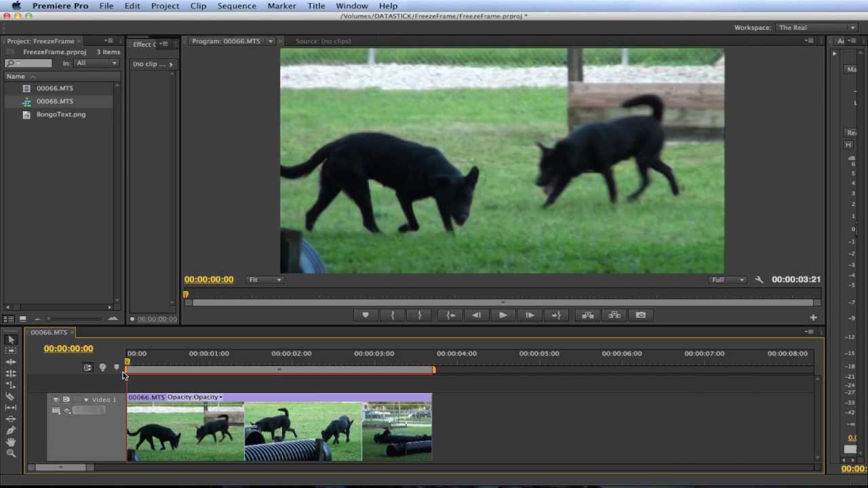
Task: Click Add Marker button in Program monitor
Action: (366, 315)
